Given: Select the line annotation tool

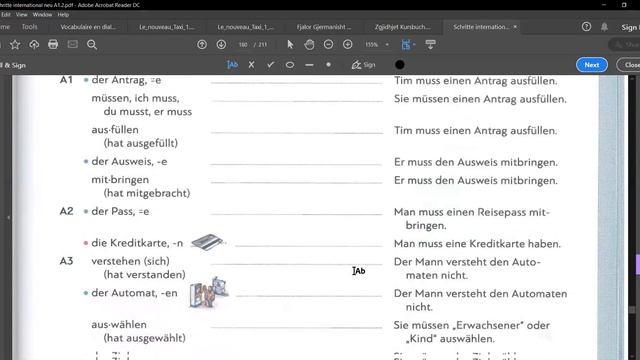Looking at the screenshot, I should [x=309, y=64].
